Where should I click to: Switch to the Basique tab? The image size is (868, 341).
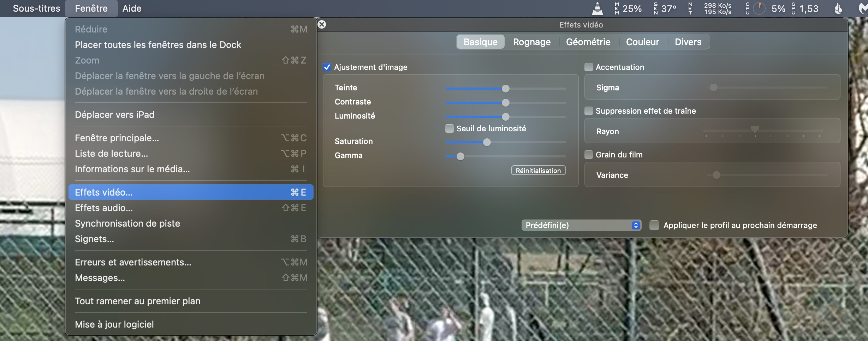(481, 42)
